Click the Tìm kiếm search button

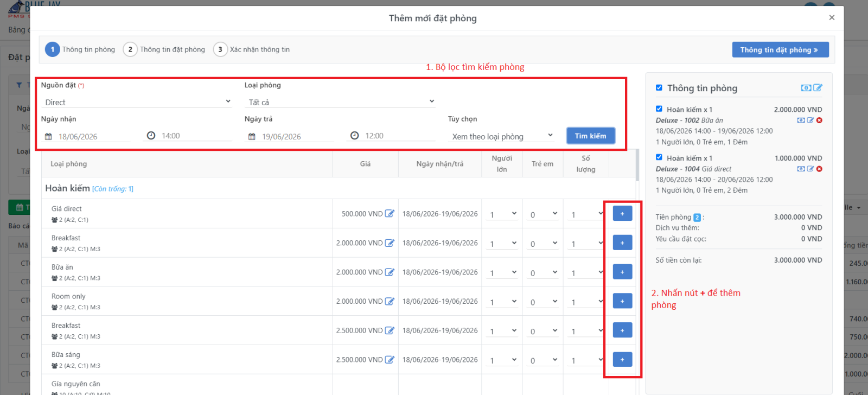click(591, 136)
